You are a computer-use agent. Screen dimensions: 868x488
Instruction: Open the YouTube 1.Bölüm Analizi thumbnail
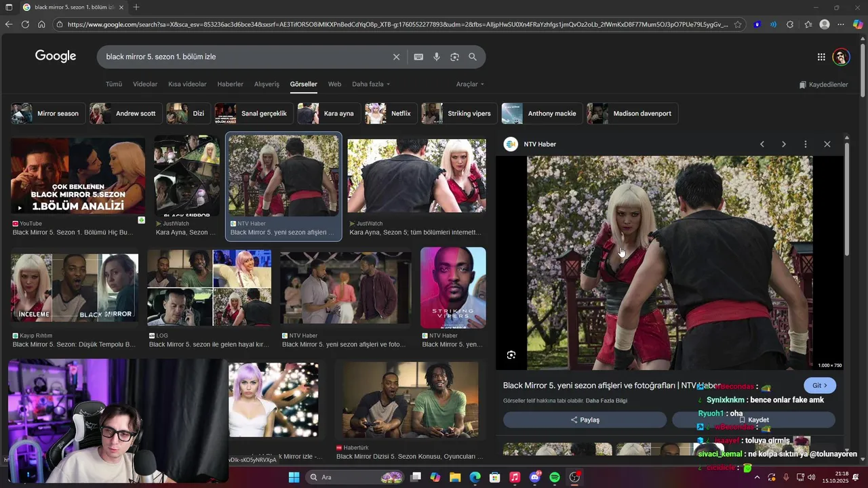(78, 176)
